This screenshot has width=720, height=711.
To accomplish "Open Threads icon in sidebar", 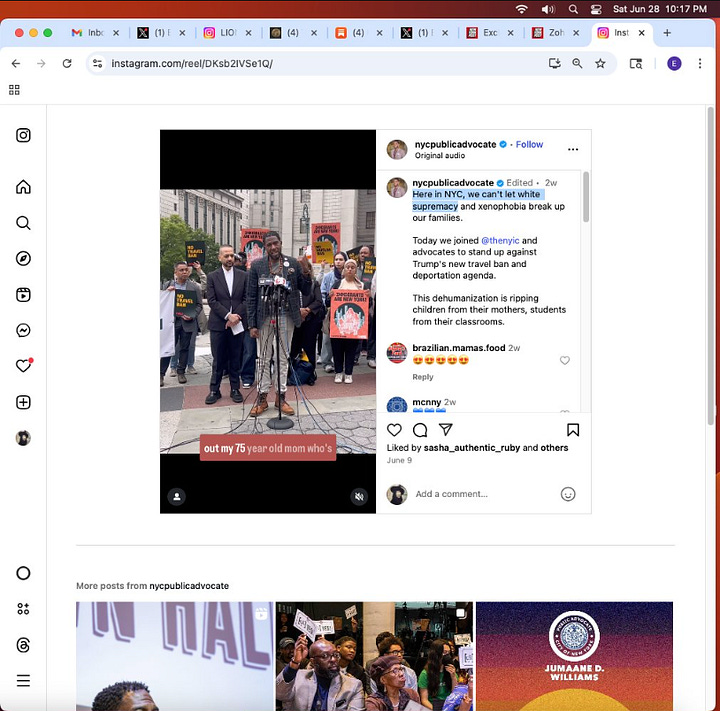I will 23,645.
